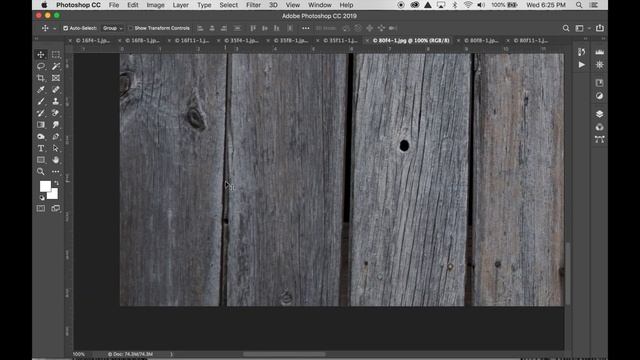Open the Auto-Select Group dropdown

click(112, 28)
